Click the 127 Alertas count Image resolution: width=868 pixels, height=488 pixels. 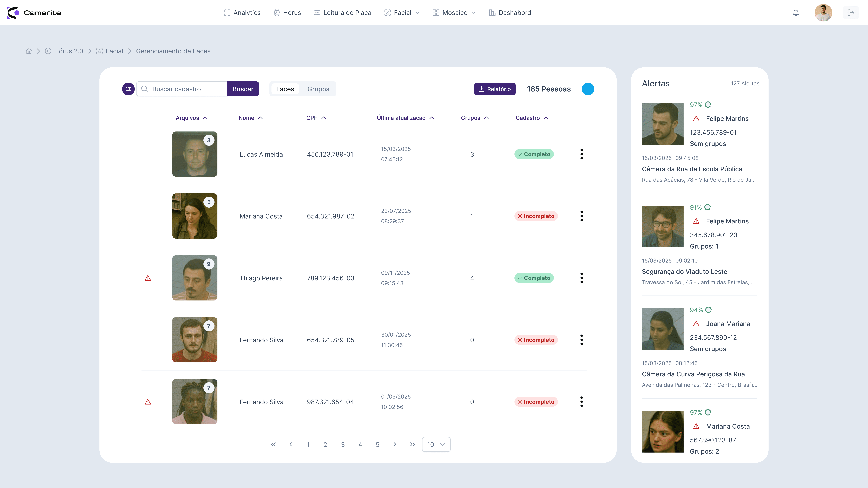tap(745, 83)
